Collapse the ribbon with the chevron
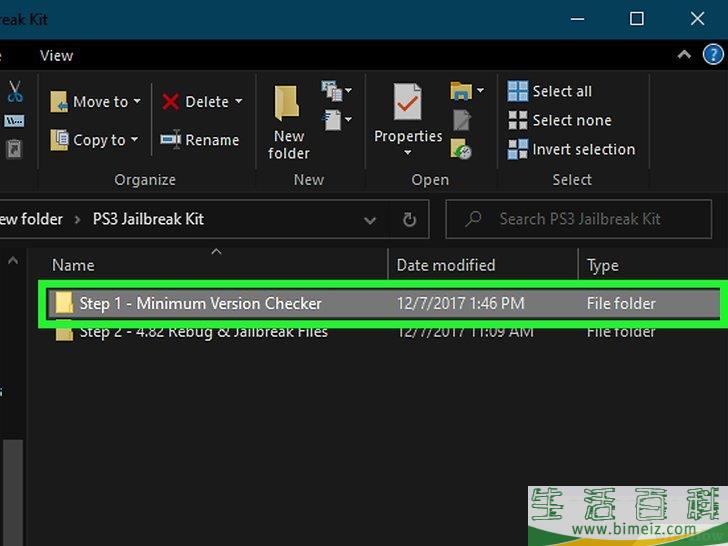Viewport: 728px width, 546px height. 683,55
